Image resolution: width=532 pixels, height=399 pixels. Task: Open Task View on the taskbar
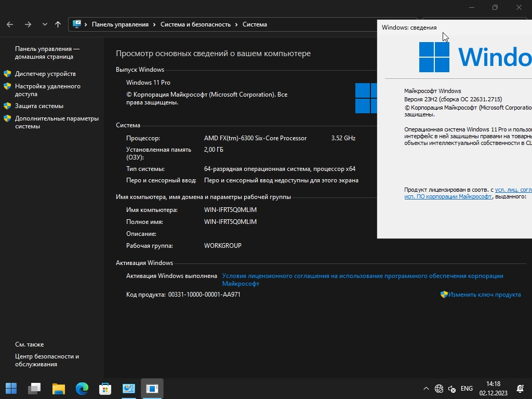point(35,389)
